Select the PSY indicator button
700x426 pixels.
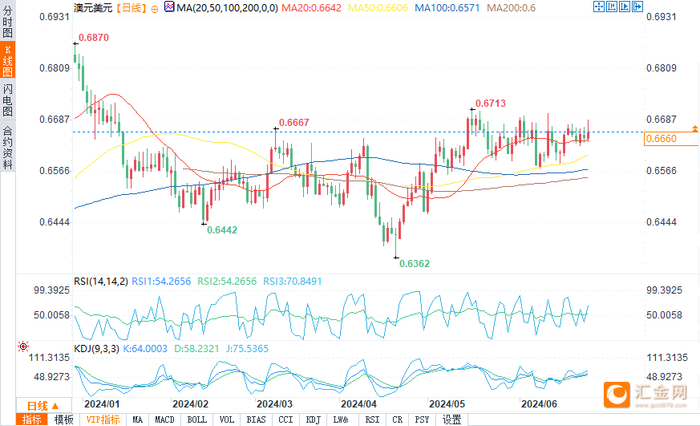422,420
